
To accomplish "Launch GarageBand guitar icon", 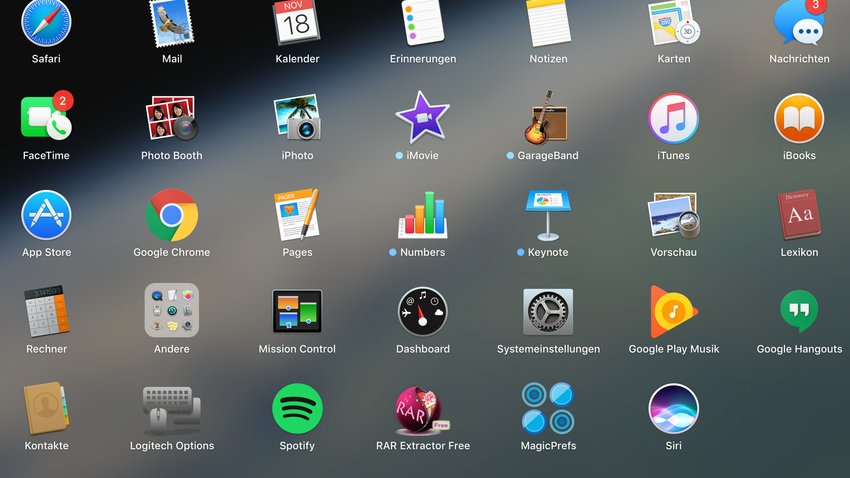I will click(x=546, y=118).
